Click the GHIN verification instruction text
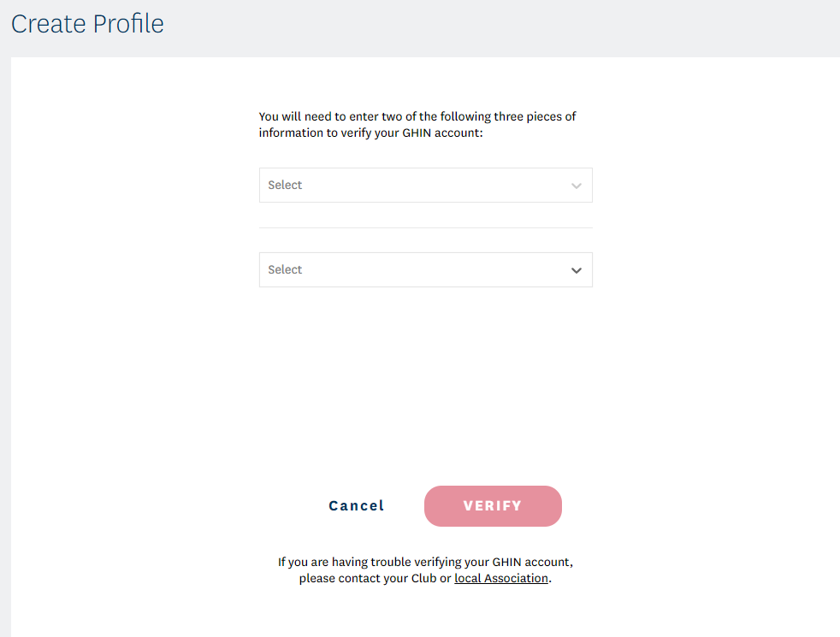The height and width of the screenshot is (637, 840). (x=417, y=125)
